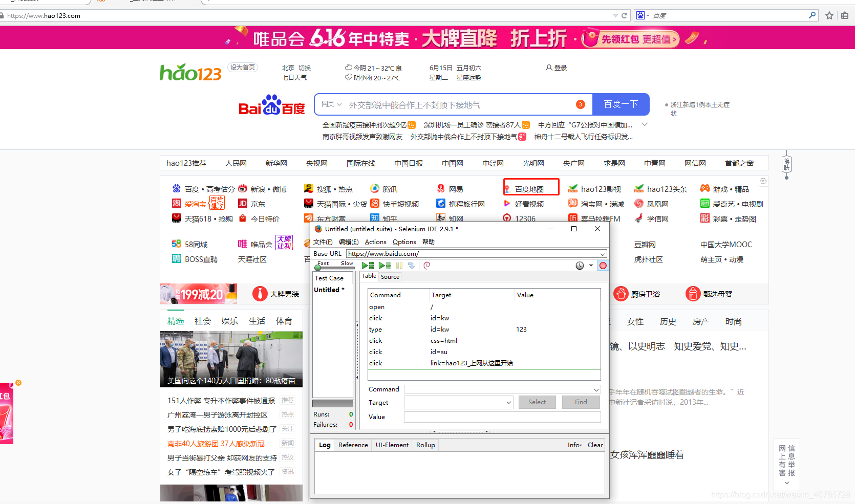Open the Info log level dropdown
The height and width of the screenshot is (504, 855).
click(x=574, y=445)
